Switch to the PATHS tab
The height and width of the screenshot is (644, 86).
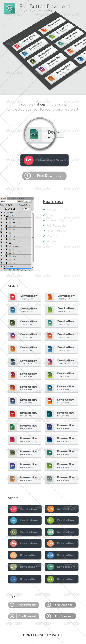coord(20,198)
